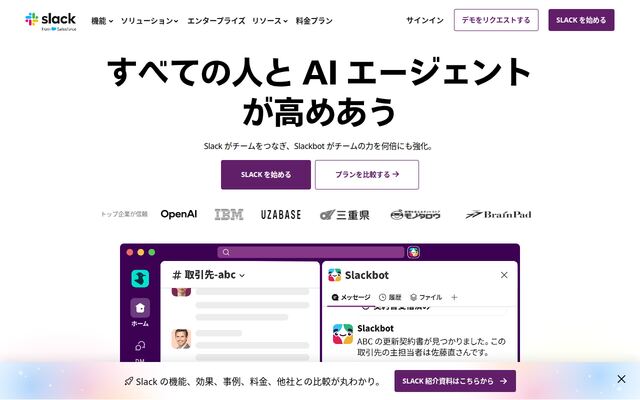Open the エンタープライズ page
The width and height of the screenshot is (640, 400).
tap(216, 20)
